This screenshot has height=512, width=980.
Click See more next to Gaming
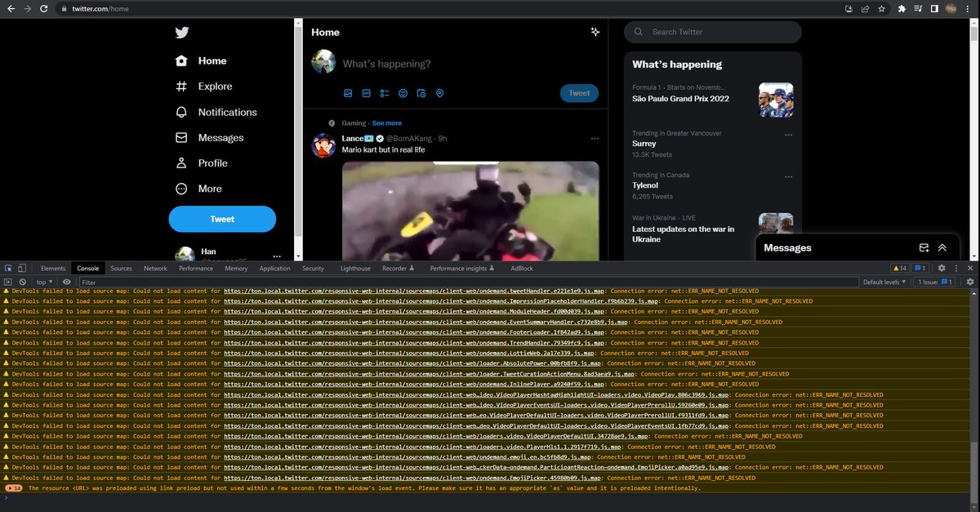click(387, 122)
